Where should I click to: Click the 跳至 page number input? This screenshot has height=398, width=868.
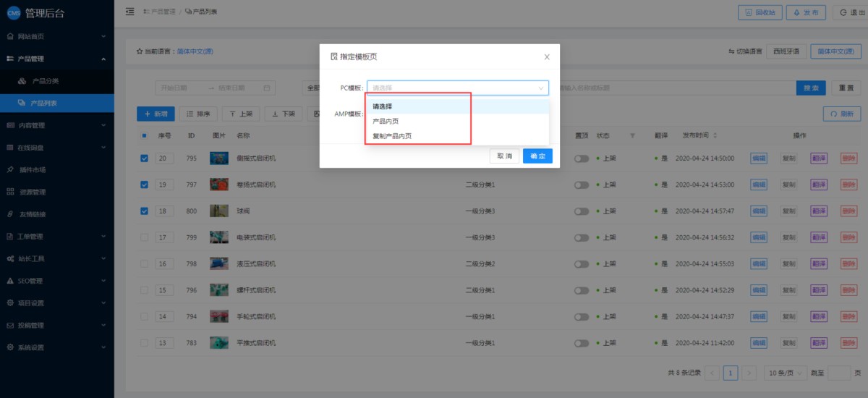pos(839,373)
